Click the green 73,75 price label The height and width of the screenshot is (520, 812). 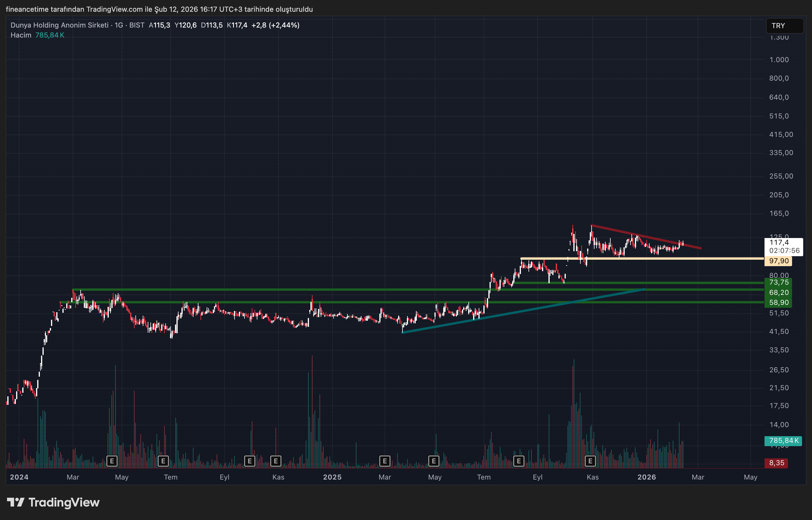click(x=778, y=282)
